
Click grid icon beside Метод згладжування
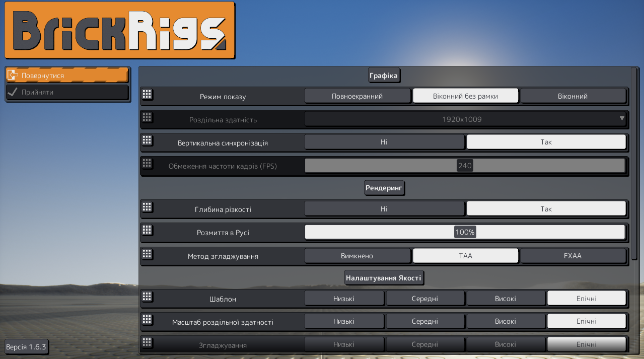click(x=147, y=253)
